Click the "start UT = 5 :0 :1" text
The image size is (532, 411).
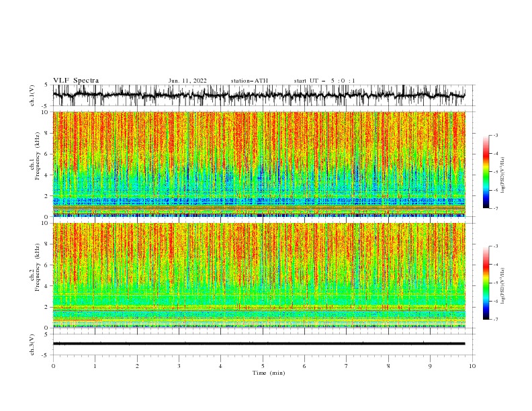point(324,81)
